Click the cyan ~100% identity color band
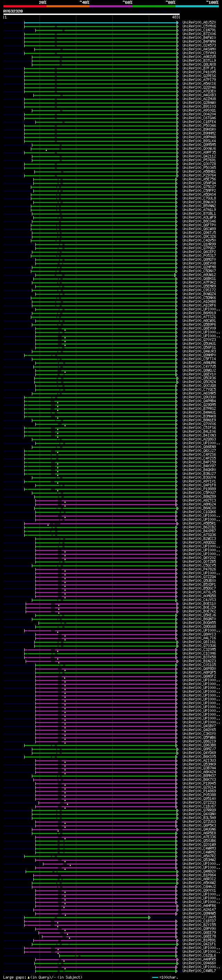This screenshot has width=222, height=980. click(x=197, y=6)
